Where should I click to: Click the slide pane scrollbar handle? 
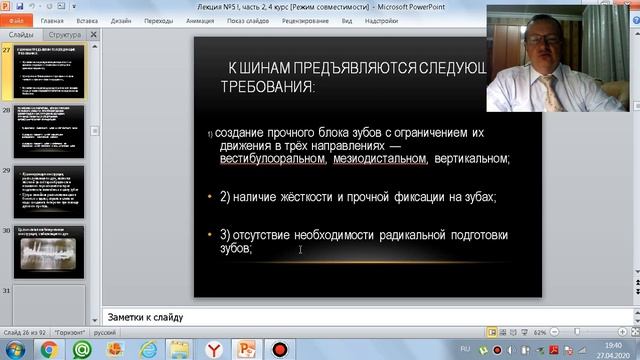point(95,131)
